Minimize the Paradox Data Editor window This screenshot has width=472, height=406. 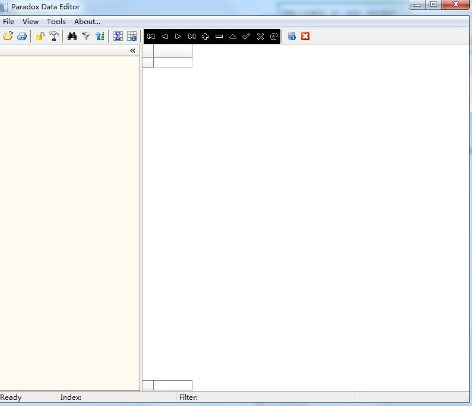coord(417,5)
